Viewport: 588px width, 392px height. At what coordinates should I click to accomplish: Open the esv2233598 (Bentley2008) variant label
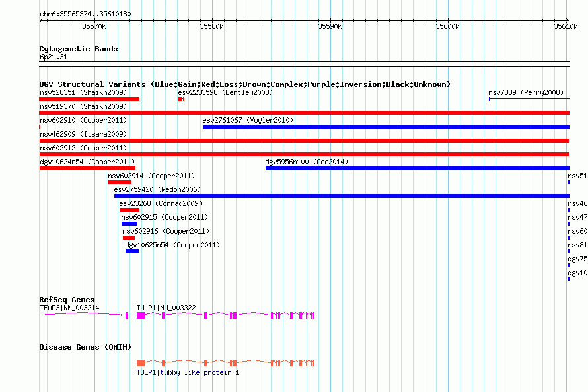click(x=225, y=92)
